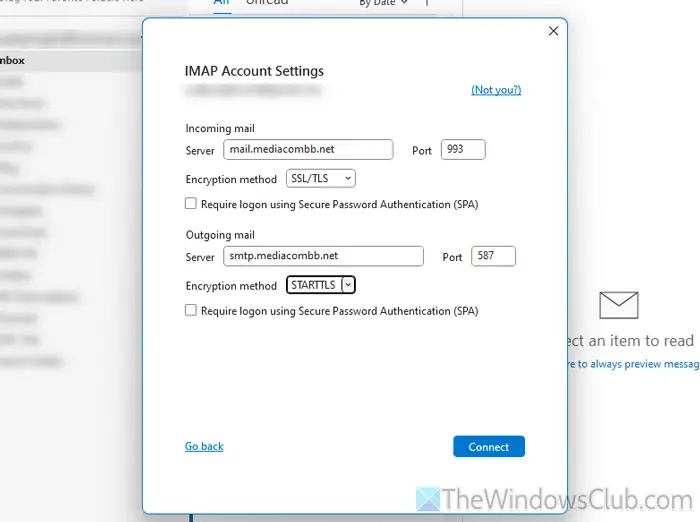Click the outgoing port field showing 587
The image size is (700, 522).
493,257
